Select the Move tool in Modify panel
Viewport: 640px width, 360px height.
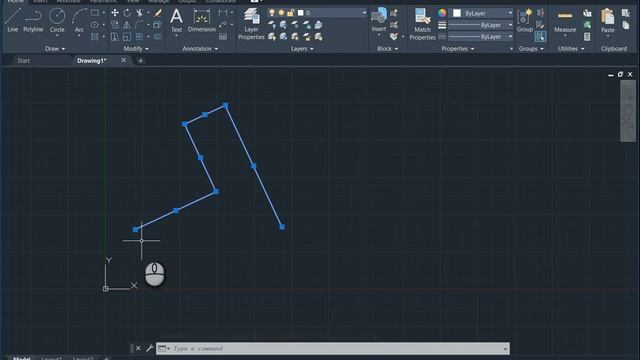(115, 13)
